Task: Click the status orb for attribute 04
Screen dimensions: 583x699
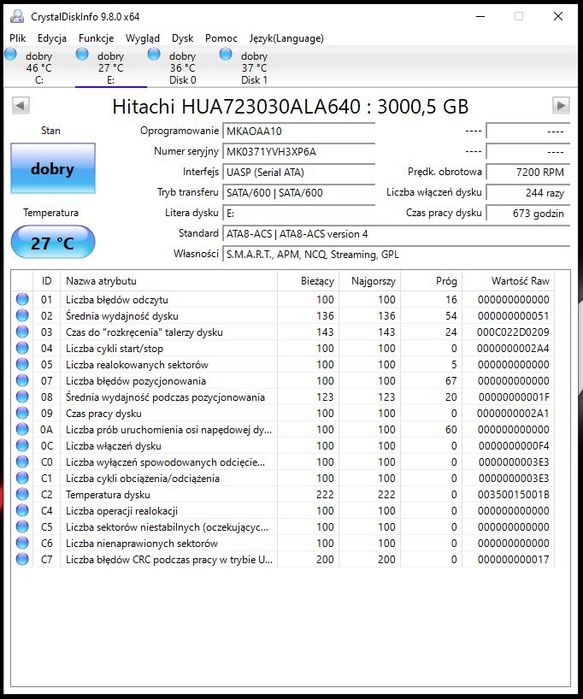Action: pos(22,348)
